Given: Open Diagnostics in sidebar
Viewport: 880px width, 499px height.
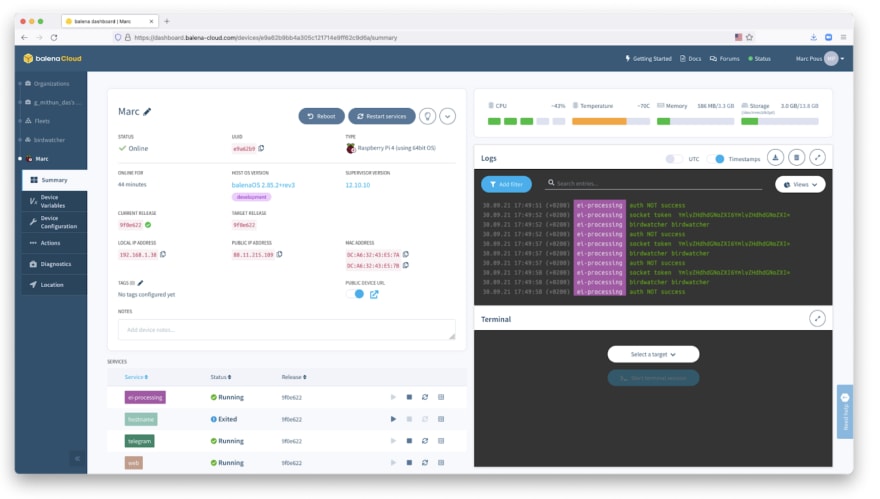Looking at the screenshot, I should coord(54,264).
